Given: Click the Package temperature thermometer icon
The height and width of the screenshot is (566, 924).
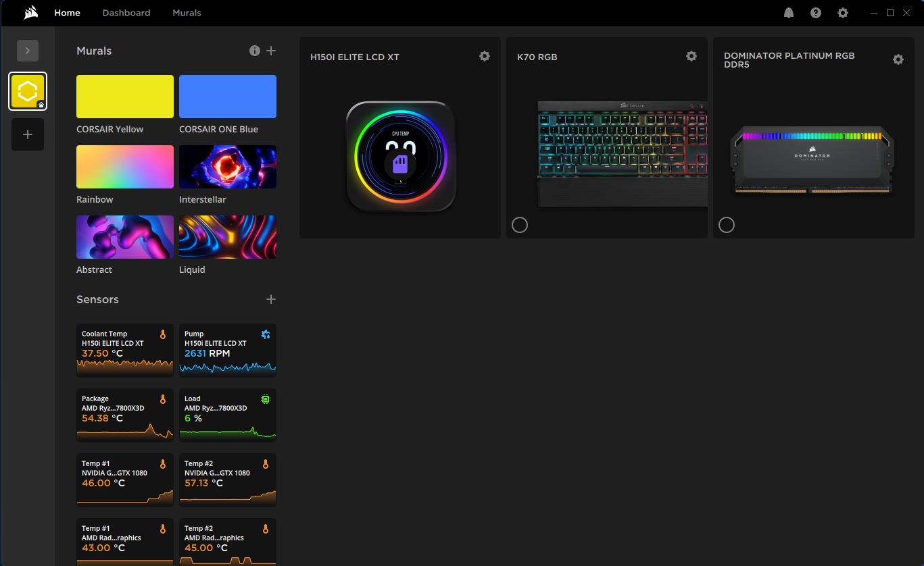Looking at the screenshot, I should click(x=163, y=399).
